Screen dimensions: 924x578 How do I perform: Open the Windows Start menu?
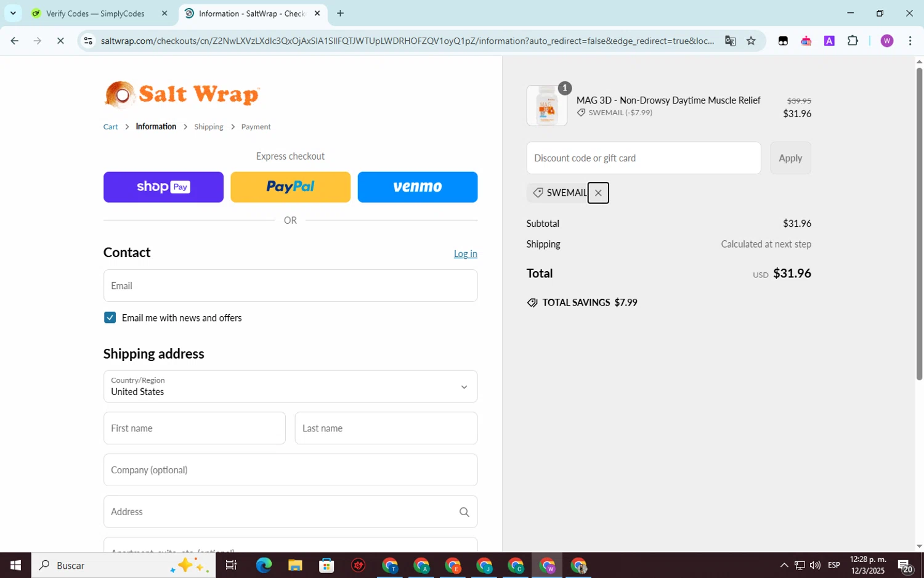15,565
